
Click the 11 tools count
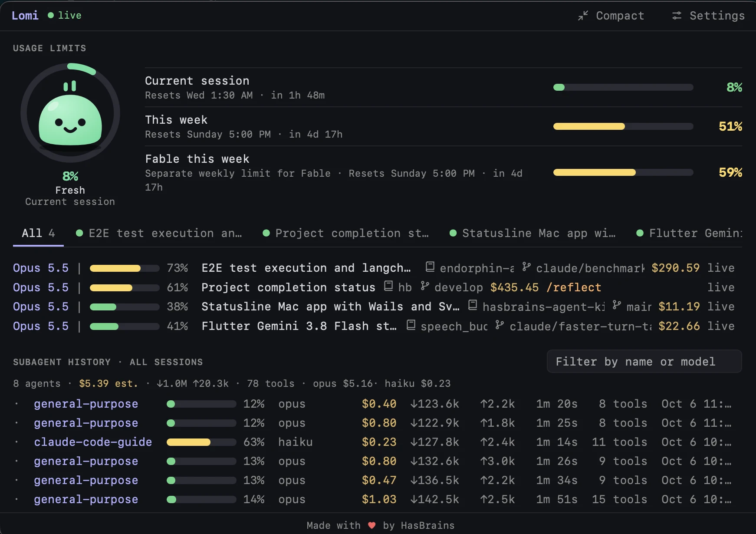click(619, 442)
